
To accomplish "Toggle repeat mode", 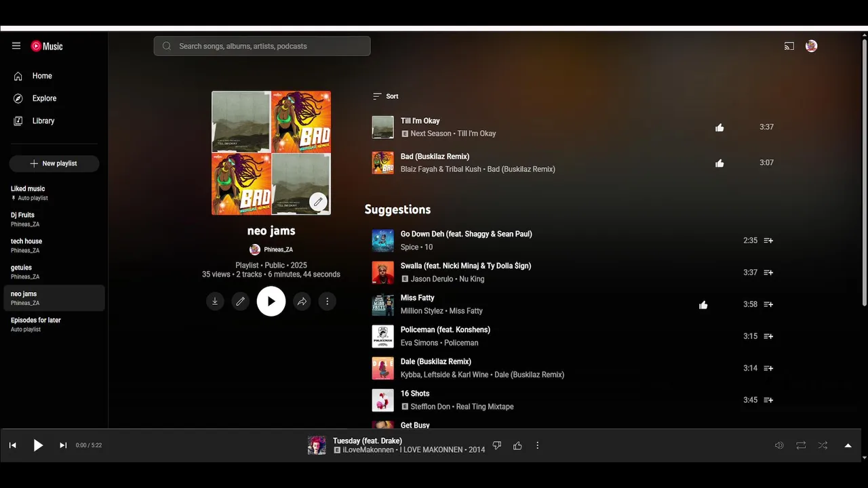I will [801, 445].
